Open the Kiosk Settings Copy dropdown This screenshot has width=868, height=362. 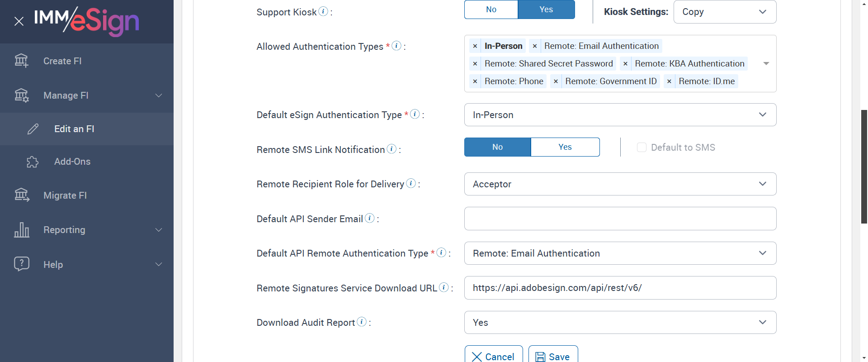pos(725,12)
